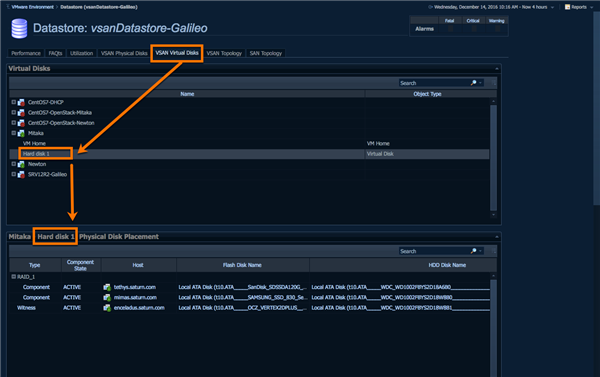Viewport: 600px width, 377px height.
Task: Open the time range dropdown arrow
Action: pyautogui.click(x=552, y=7)
